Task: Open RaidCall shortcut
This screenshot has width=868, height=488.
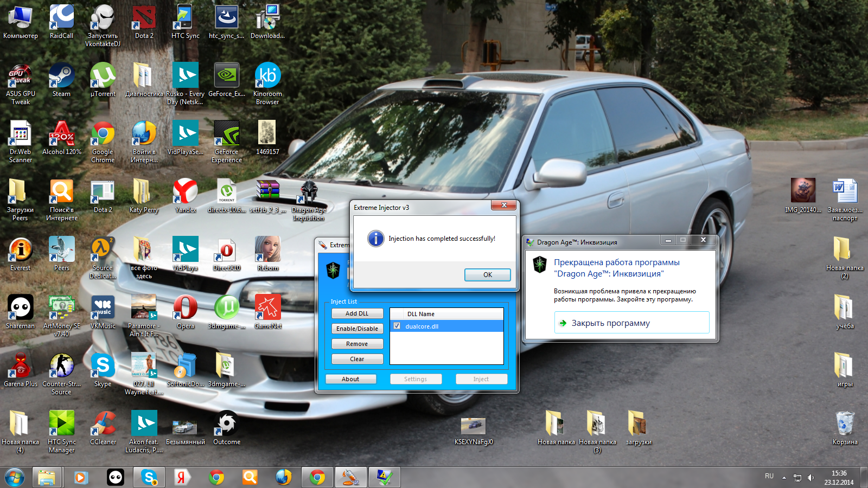Action: 61,22
